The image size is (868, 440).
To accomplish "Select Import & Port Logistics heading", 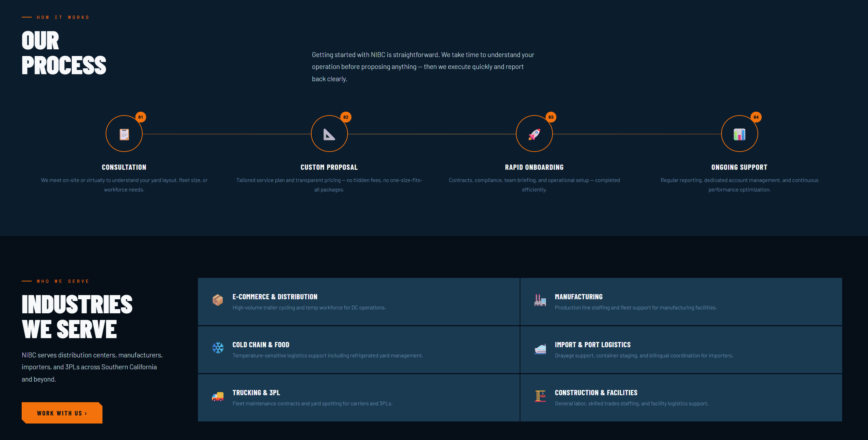I will [592, 345].
